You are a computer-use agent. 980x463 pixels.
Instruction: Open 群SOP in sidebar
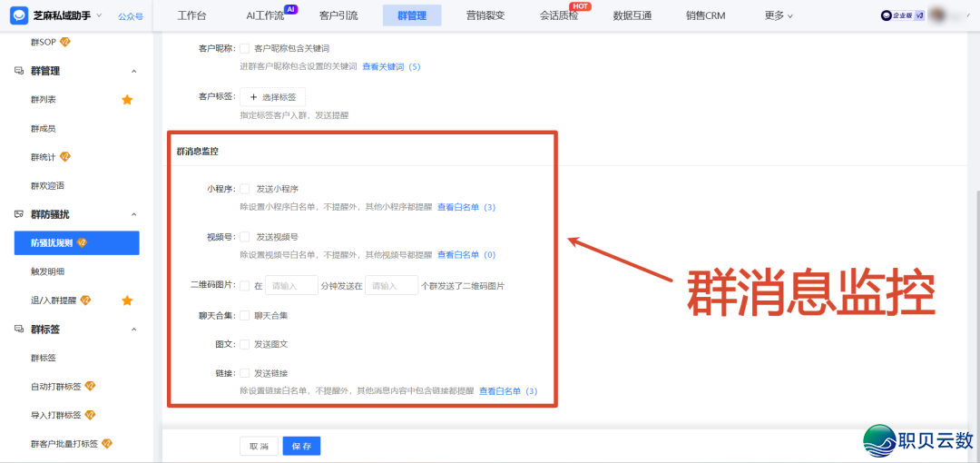[44, 42]
